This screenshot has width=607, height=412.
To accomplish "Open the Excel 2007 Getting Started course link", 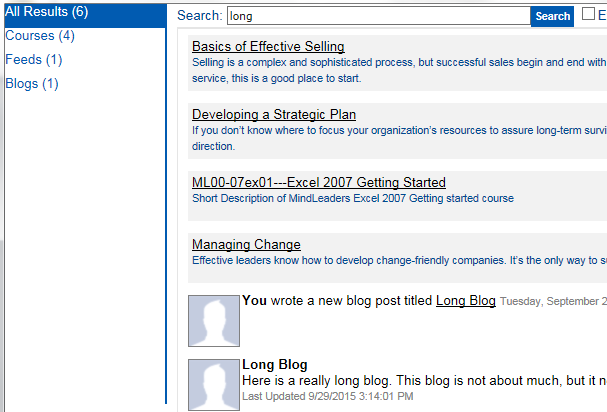I will point(319,183).
